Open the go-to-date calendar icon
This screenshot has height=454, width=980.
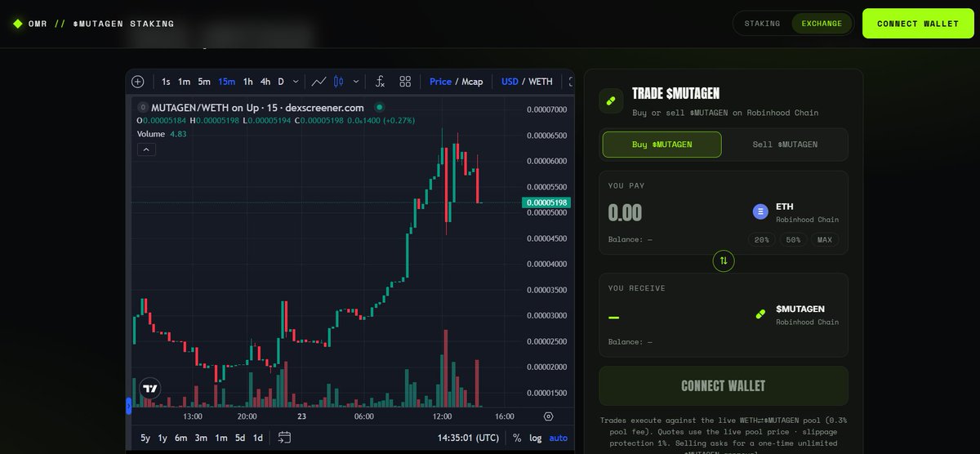284,438
